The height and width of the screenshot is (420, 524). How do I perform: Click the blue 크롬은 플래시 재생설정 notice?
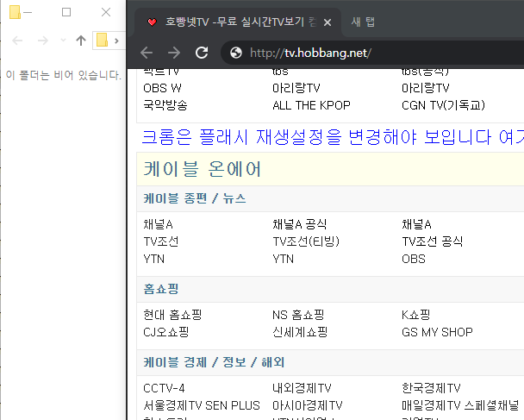(333, 137)
